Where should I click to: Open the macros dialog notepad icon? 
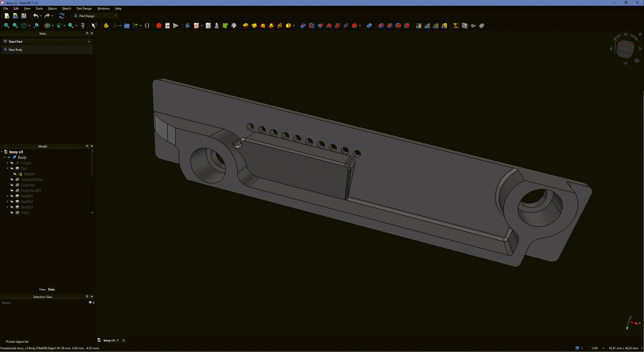pos(167,26)
